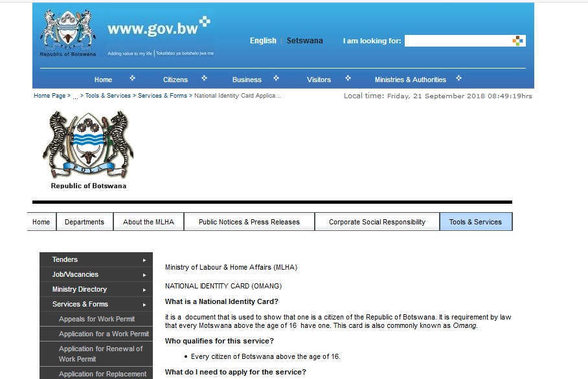Image resolution: width=588 pixels, height=379 pixels.
Task: Click the Botswana coat of arms header logo
Action: [x=68, y=32]
